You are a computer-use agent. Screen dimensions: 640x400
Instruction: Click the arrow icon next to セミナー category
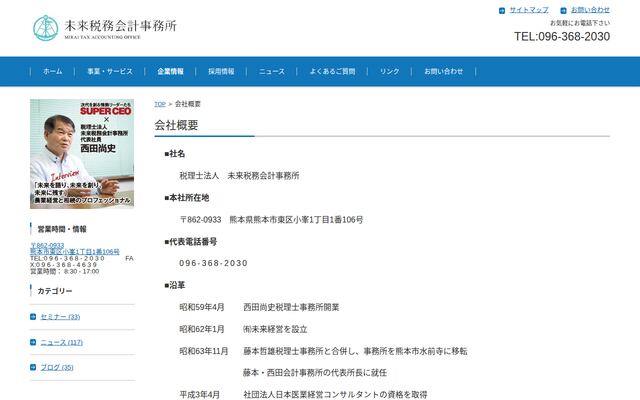[x=33, y=317]
